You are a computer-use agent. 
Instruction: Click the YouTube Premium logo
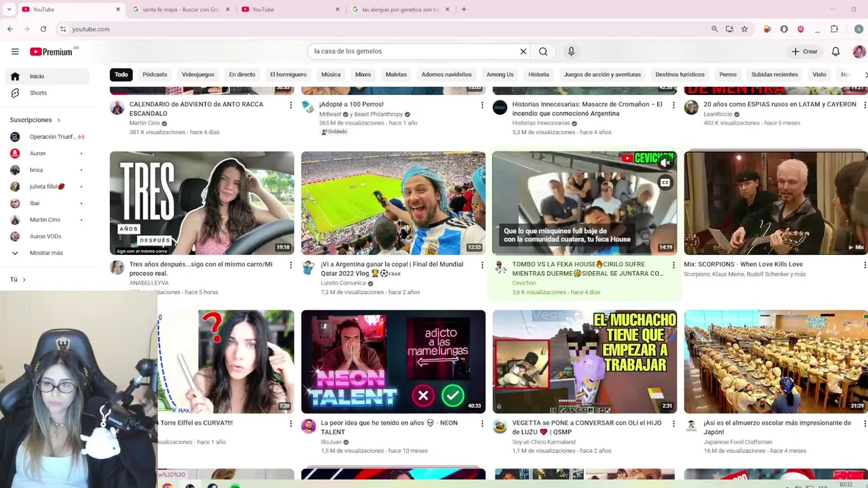click(x=52, y=52)
